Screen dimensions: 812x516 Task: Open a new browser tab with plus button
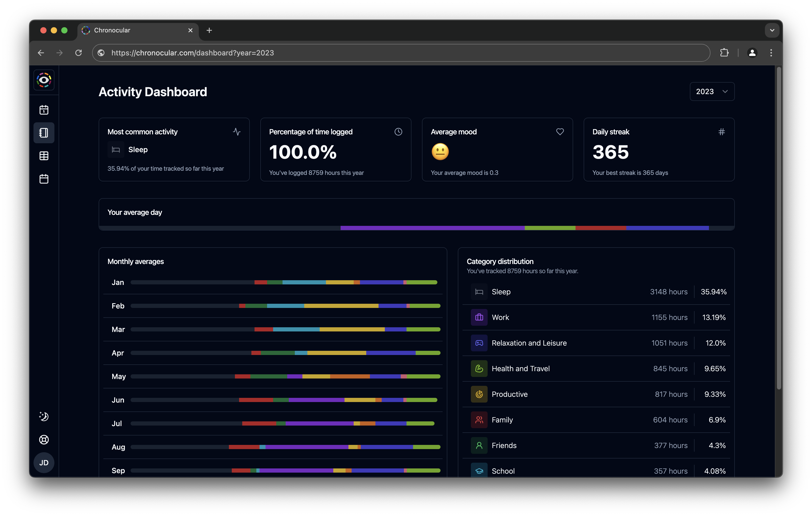pyautogui.click(x=209, y=30)
